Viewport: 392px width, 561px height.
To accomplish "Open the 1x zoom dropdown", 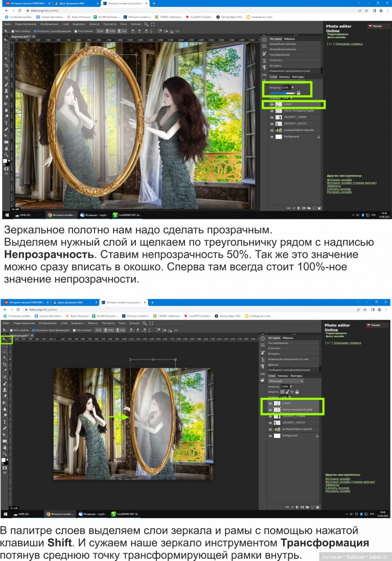I will coord(99,31).
